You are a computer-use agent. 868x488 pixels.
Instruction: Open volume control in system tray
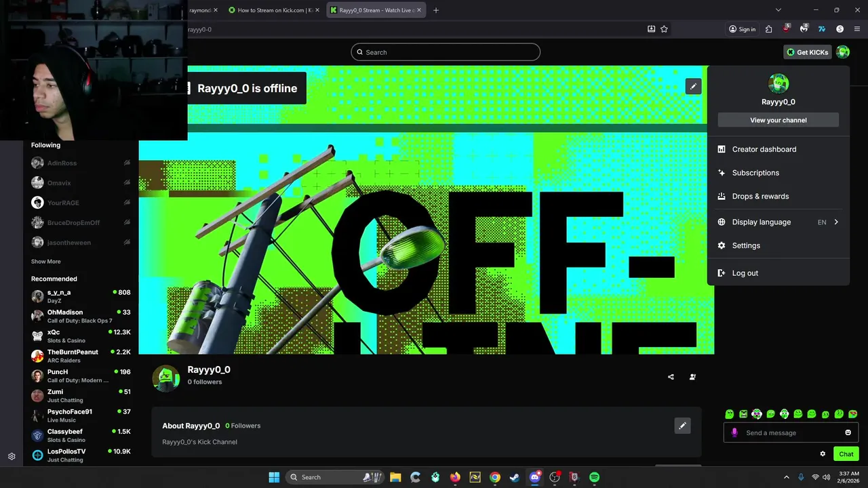coord(826,477)
